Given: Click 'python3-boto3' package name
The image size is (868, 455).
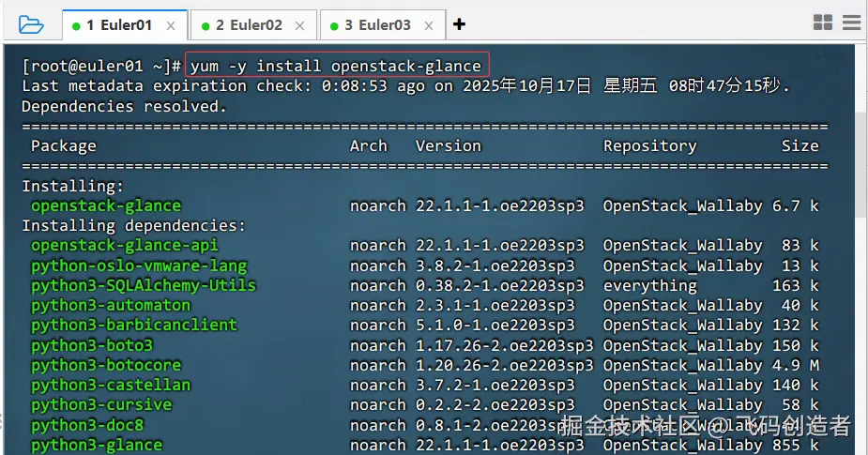Looking at the screenshot, I should (92, 345).
